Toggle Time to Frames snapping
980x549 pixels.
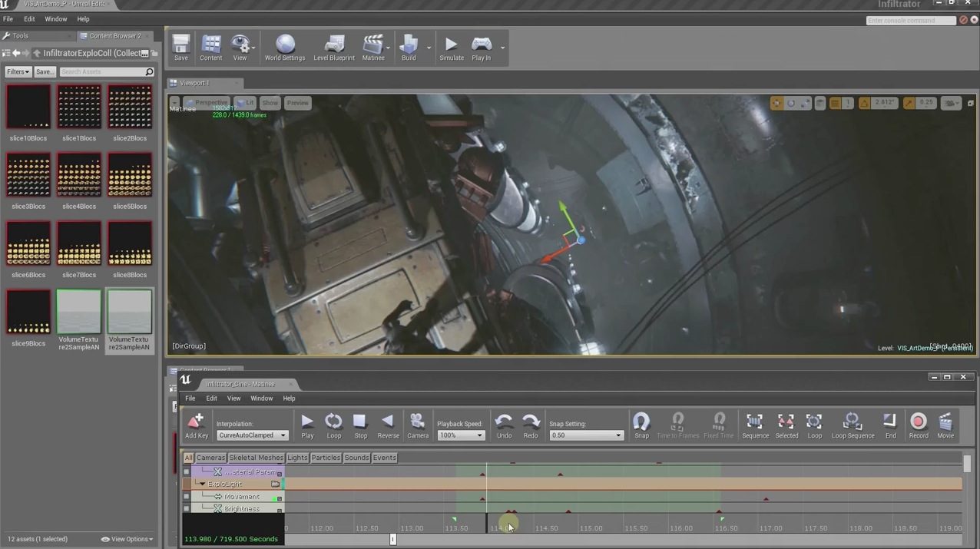click(x=677, y=425)
